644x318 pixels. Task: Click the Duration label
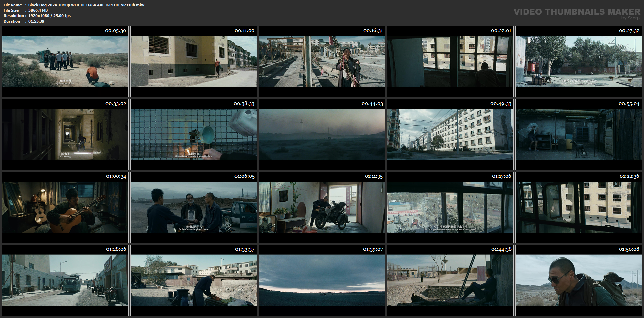[x=12, y=21]
